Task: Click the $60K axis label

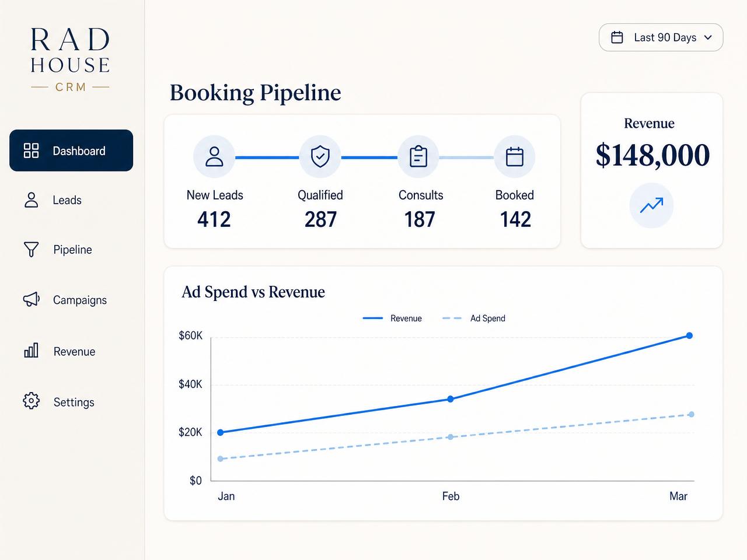Action: coord(190,335)
